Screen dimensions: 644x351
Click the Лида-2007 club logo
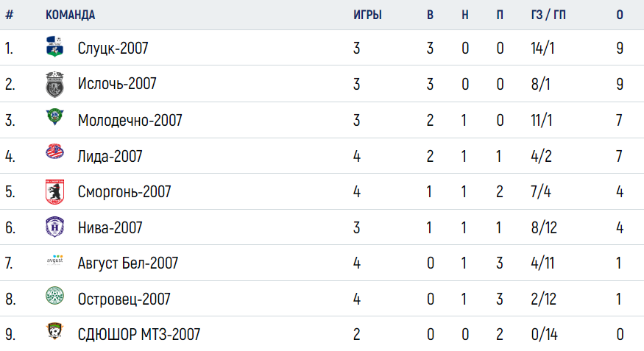[x=54, y=152]
